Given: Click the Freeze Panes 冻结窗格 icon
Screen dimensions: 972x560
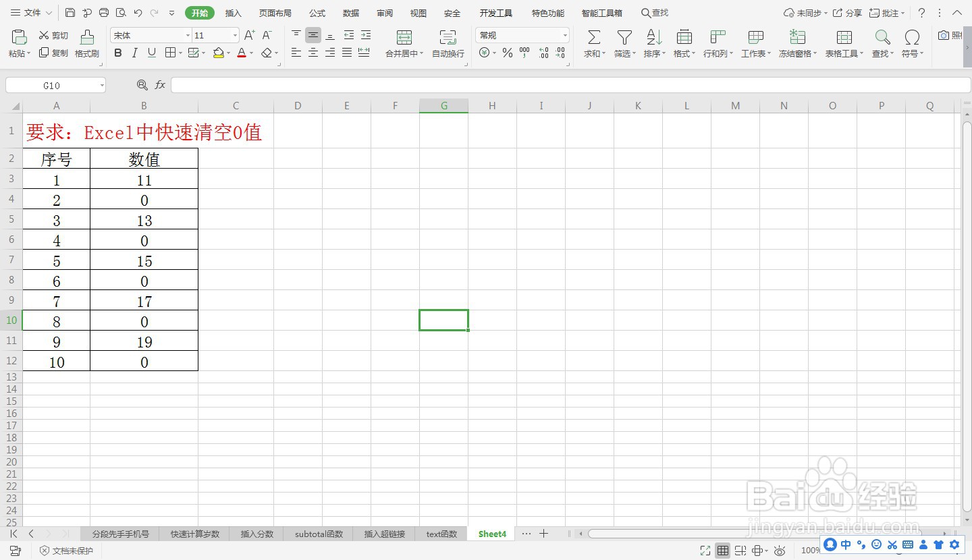Looking at the screenshot, I should coord(797,37).
